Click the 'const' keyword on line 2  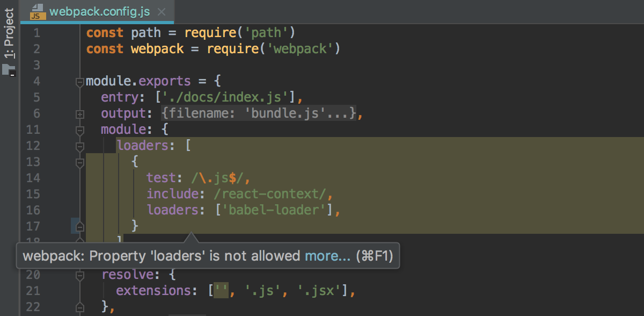pyautogui.click(x=105, y=49)
